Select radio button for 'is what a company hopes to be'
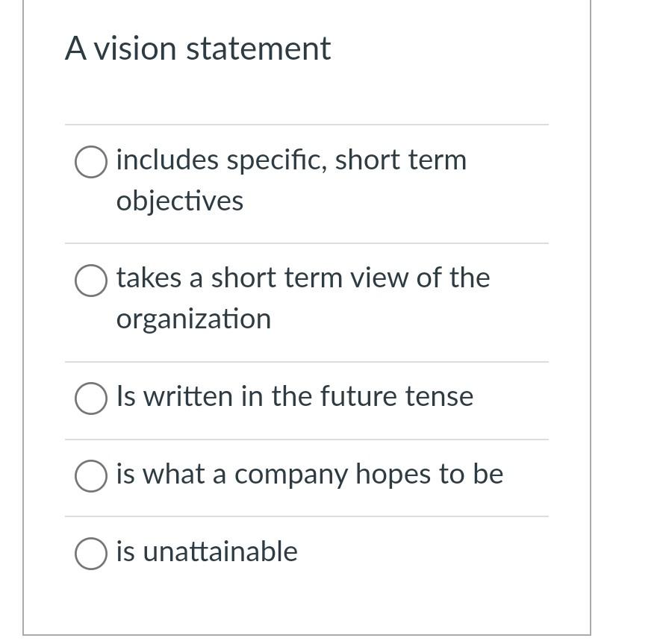663x644 pixels. (90, 476)
